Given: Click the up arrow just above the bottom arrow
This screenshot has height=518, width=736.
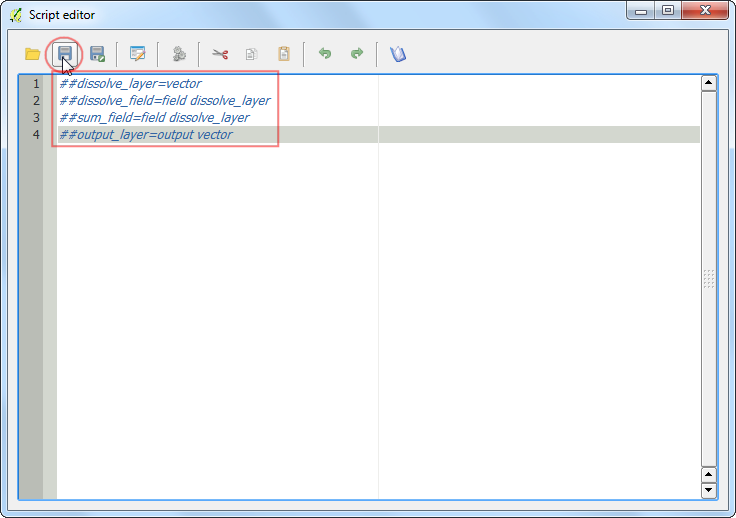Looking at the screenshot, I should click(x=708, y=474).
